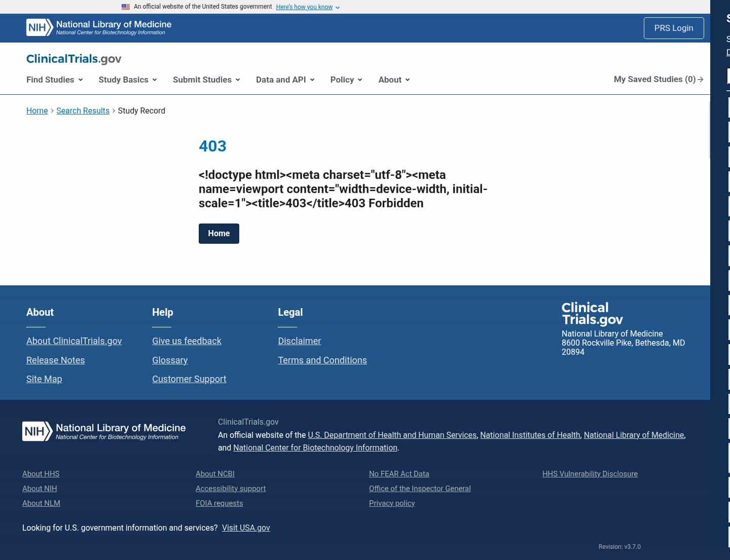The width and height of the screenshot is (730, 560).
Task: Visit the Site Map link
Action: [44, 379]
